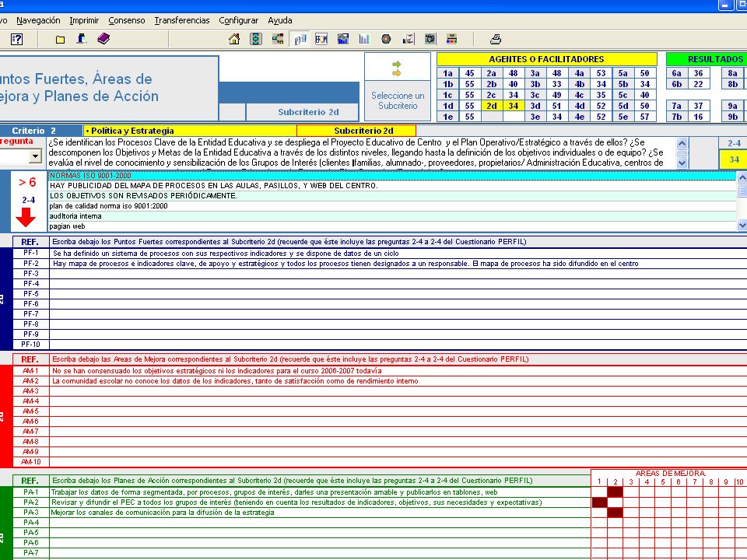
Task: Toggle improvement area 2 cell for PA-1
Action: pyautogui.click(x=615, y=492)
